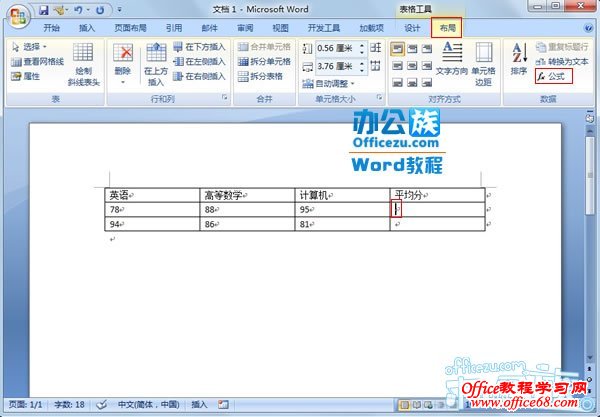Insert a column with 在右侧插入
This screenshot has width=600, height=417.
(199, 76)
